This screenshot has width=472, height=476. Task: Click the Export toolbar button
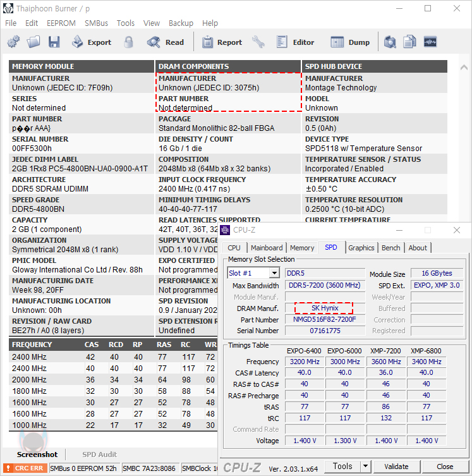tap(92, 42)
